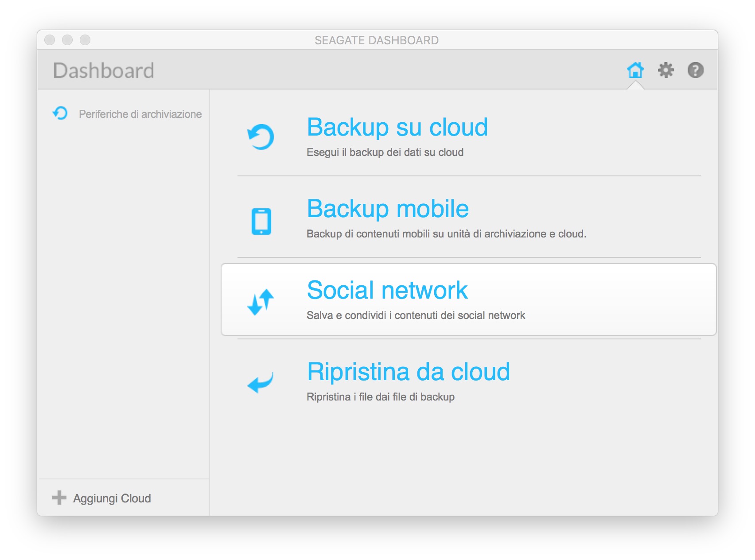Open the "Backup su cloud" heading
This screenshot has width=755, height=560.
[x=397, y=127]
